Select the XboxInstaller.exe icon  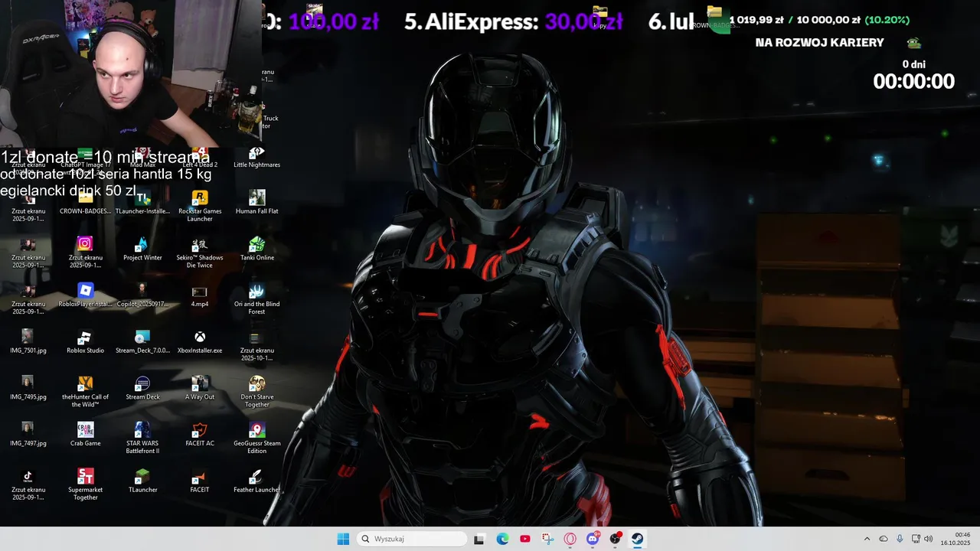[200, 343]
